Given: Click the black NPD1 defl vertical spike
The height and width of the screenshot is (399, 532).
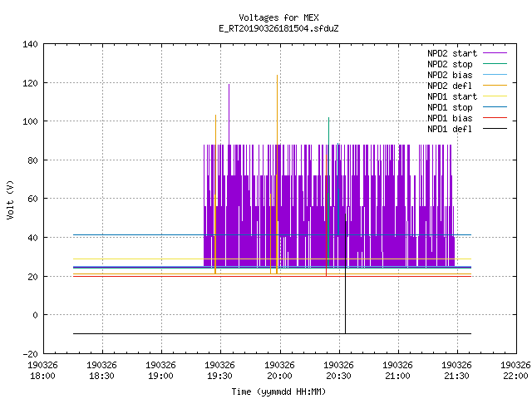Looking at the screenshot, I should click(346, 273).
